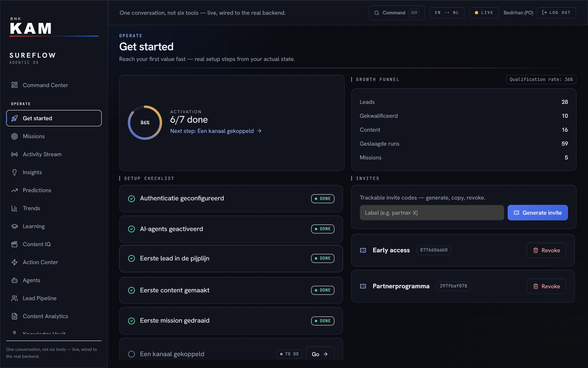Click the Trends bar chart icon

click(14, 208)
